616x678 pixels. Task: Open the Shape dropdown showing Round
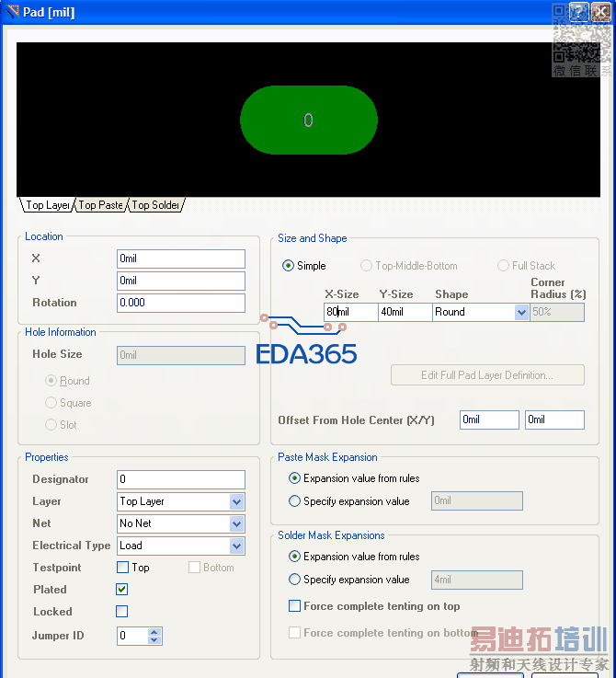pos(522,312)
